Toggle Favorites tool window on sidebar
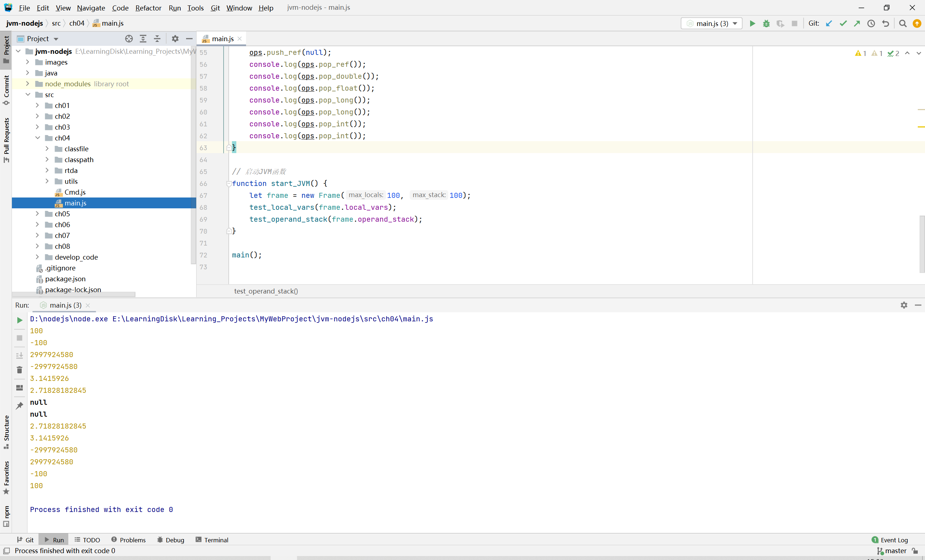 coord(6,477)
